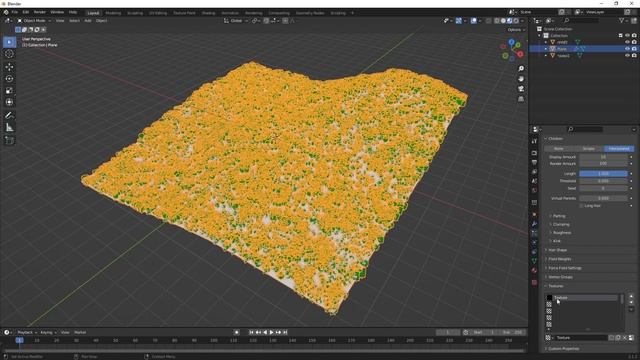
Task: Switch to the Shading workspace tab
Action: 208,13
